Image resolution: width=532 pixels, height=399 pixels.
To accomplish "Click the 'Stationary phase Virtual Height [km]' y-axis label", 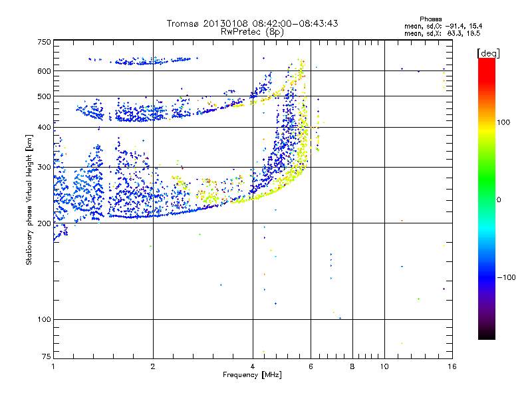I will point(29,199).
